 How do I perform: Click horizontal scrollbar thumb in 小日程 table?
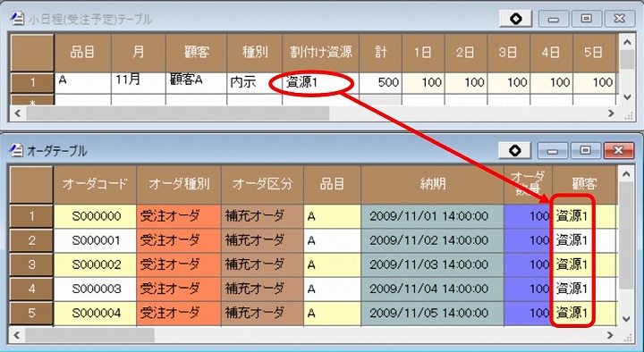click(177, 113)
